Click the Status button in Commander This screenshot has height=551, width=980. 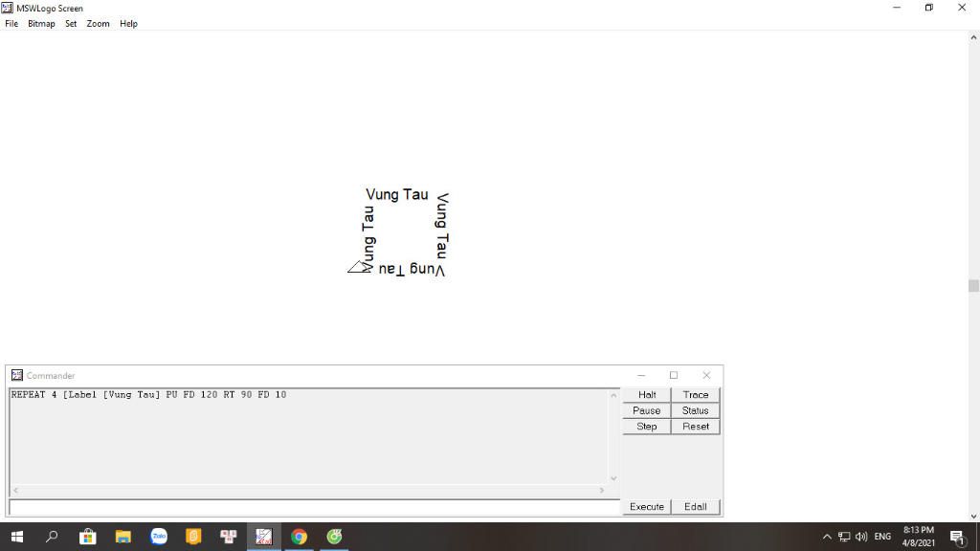pyautogui.click(x=696, y=410)
